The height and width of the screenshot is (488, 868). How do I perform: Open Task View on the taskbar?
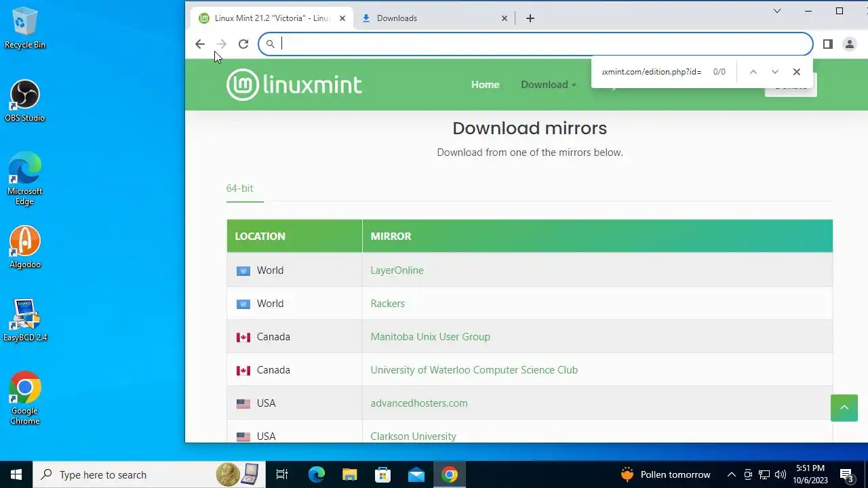click(282, 474)
